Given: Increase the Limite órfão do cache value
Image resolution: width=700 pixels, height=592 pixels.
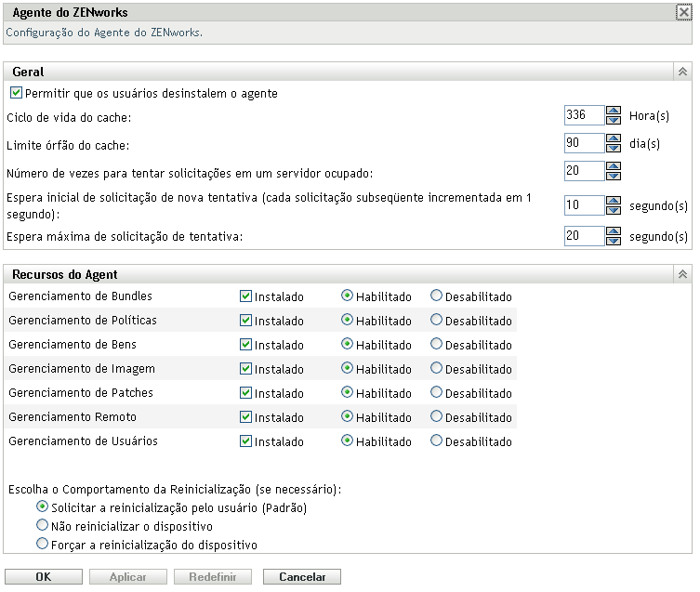Looking at the screenshot, I should [614, 138].
